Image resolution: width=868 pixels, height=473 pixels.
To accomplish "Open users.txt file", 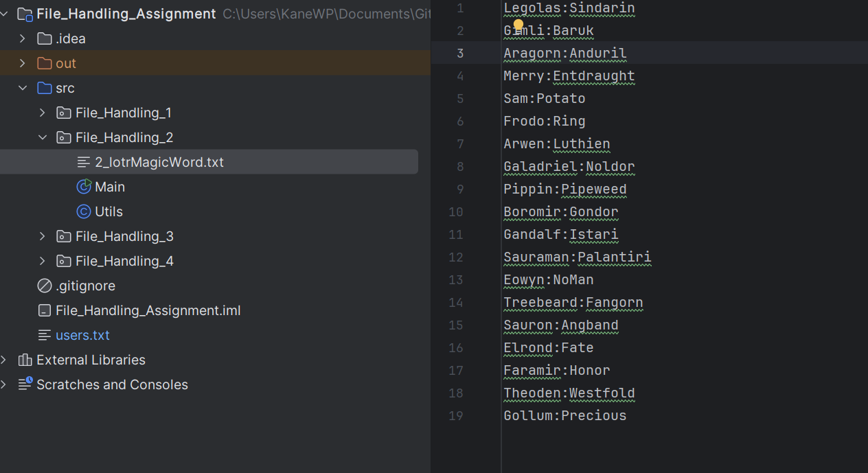I will [x=82, y=335].
